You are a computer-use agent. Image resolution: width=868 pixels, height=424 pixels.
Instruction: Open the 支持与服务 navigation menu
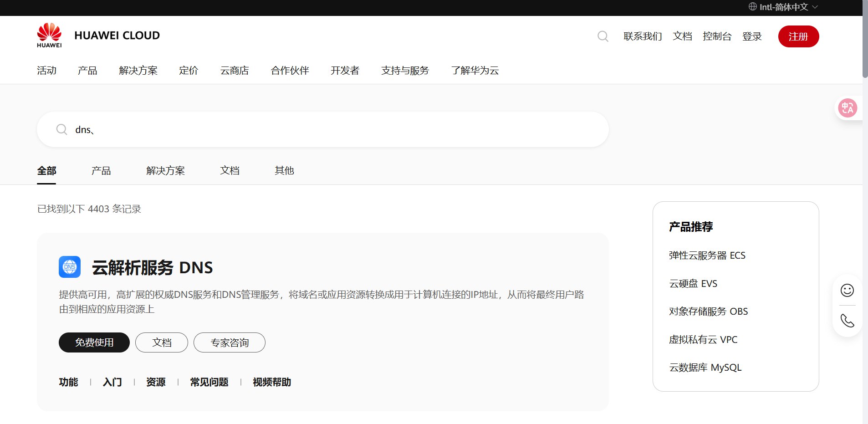(x=405, y=71)
